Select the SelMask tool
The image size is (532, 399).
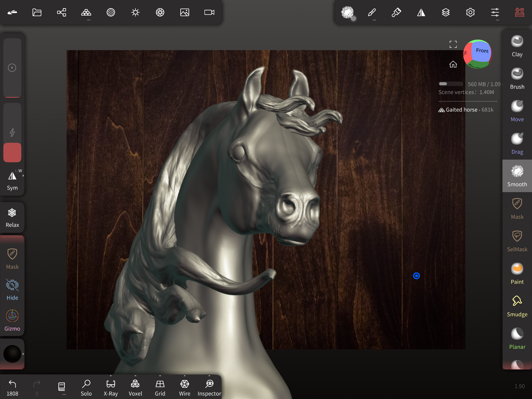(x=517, y=241)
